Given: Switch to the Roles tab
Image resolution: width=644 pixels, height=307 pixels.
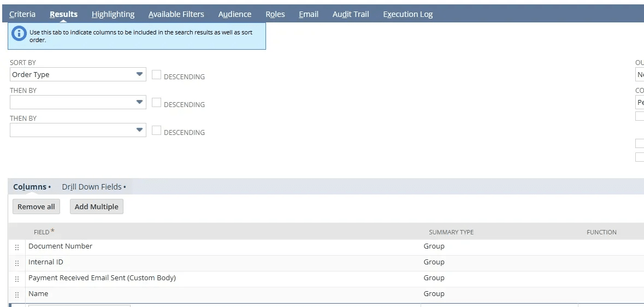Looking at the screenshot, I should tap(275, 14).
